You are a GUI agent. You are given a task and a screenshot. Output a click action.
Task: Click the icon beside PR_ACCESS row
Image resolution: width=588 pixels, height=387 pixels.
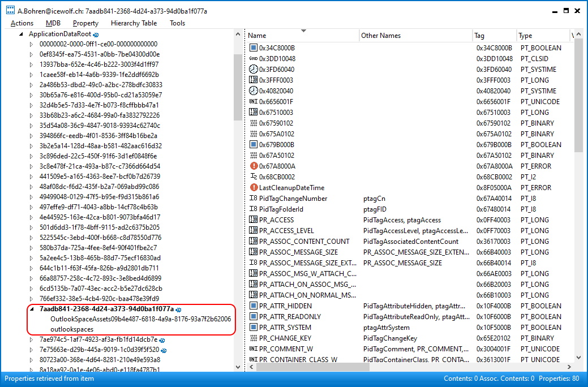click(254, 220)
